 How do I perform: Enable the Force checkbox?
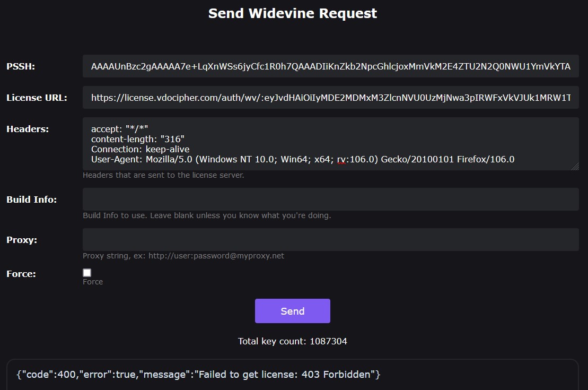[x=87, y=273]
